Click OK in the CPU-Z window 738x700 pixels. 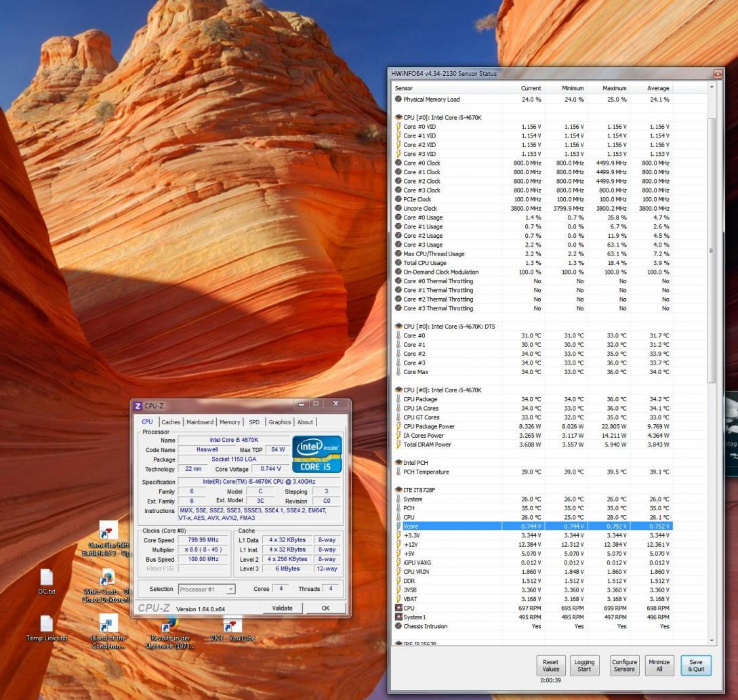(326, 609)
